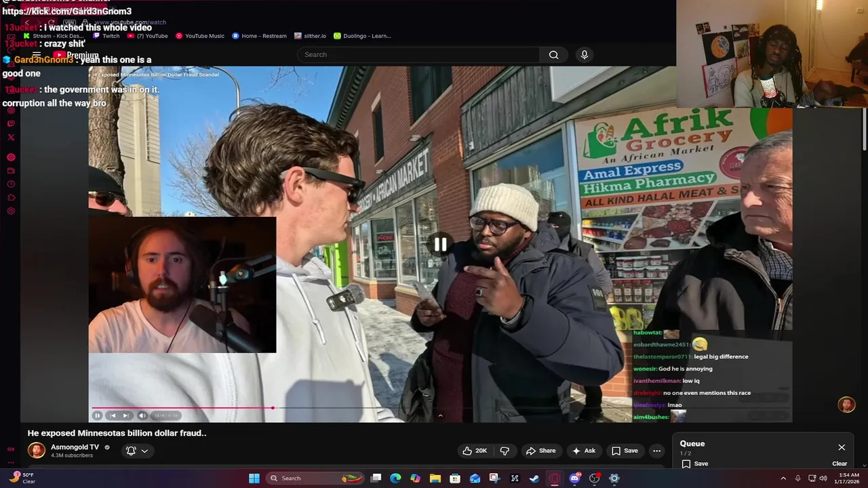Like the video with thumbs-up 20K
868x488 pixels.
click(475, 451)
